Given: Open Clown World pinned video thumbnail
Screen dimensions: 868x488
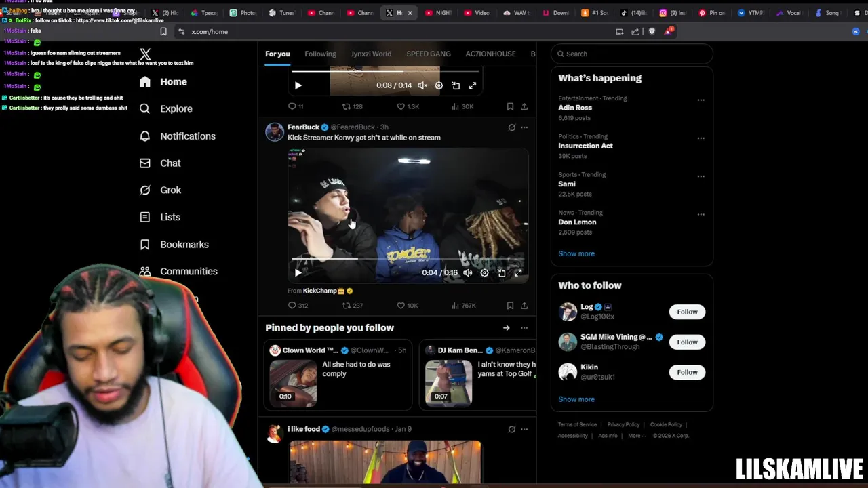Looking at the screenshot, I should coord(293,382).
